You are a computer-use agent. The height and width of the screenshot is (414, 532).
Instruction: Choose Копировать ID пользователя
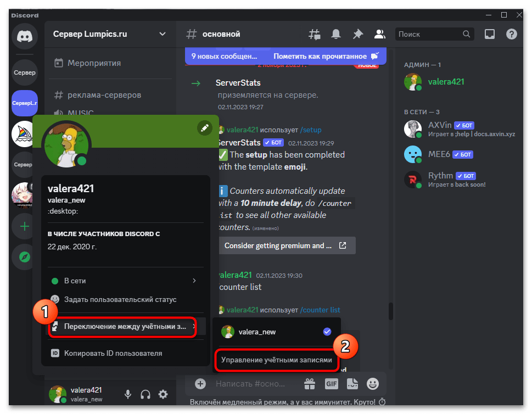113,353
